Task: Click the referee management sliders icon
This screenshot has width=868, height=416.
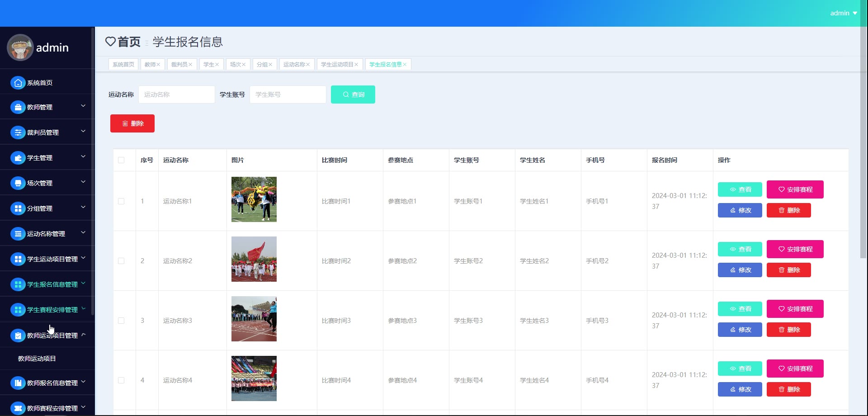Action: coord(18,132)
